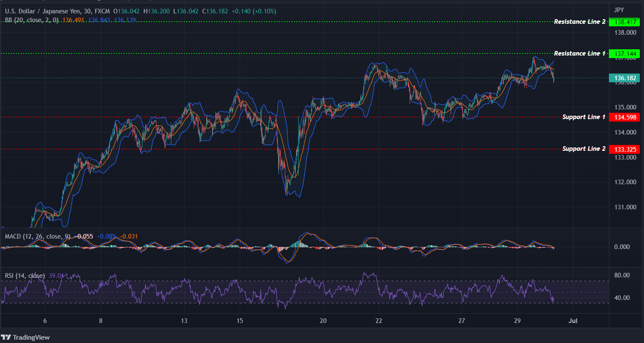Click the Support Line 1 text label
The width and height of the screenshot is (644, 343).
pos(583,117)
